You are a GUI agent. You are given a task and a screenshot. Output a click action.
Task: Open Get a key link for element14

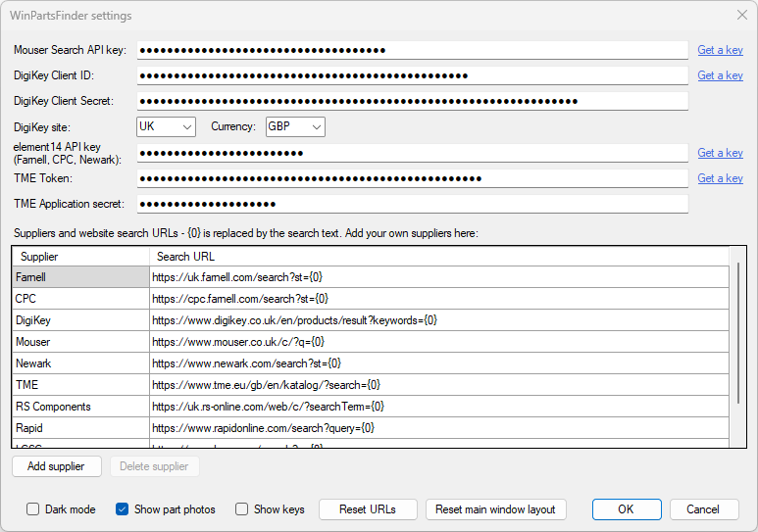click(720, 153)
